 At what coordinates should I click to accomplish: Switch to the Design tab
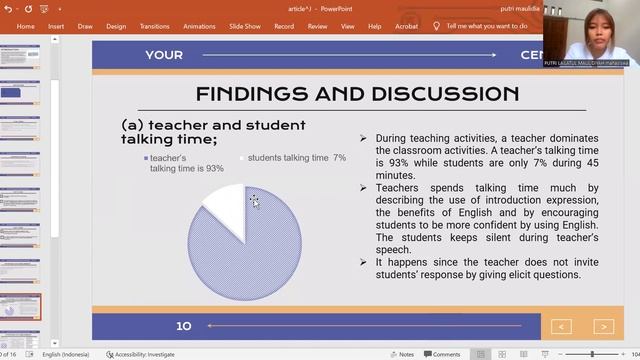pos(116,26)
